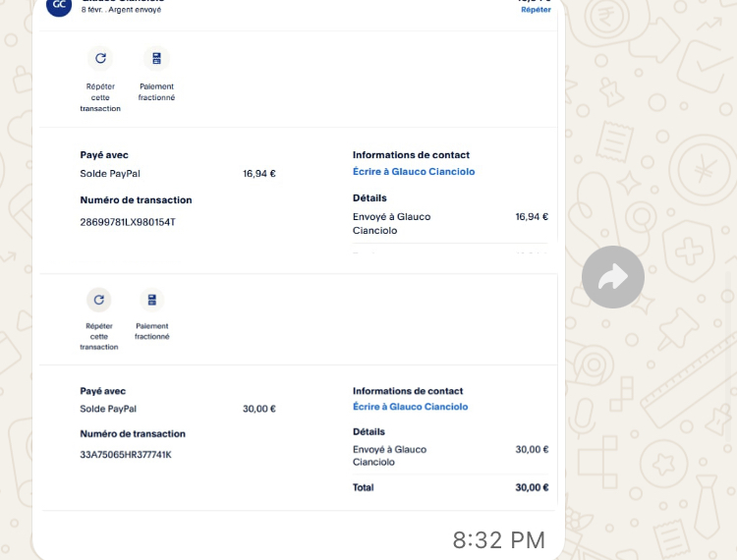
Task: Click split-payment icon for the 30,00 € payment
Action: [x=151, y=300]
